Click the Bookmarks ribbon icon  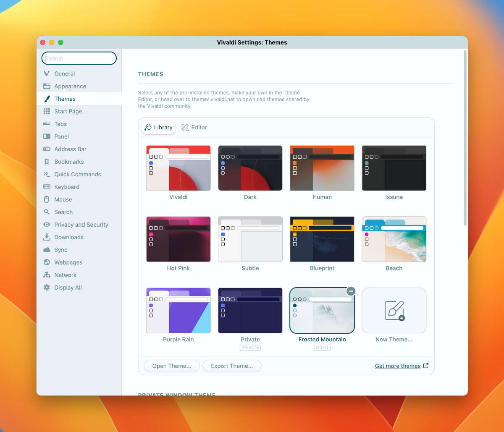[47, 162]
